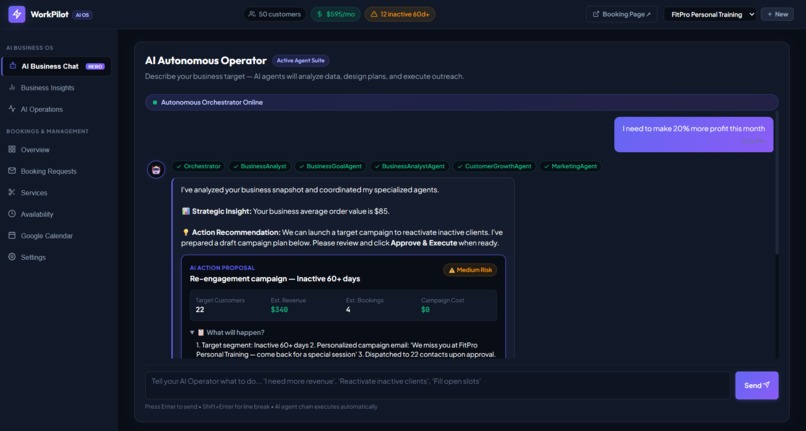Click the Target Customers value 22

200,310
